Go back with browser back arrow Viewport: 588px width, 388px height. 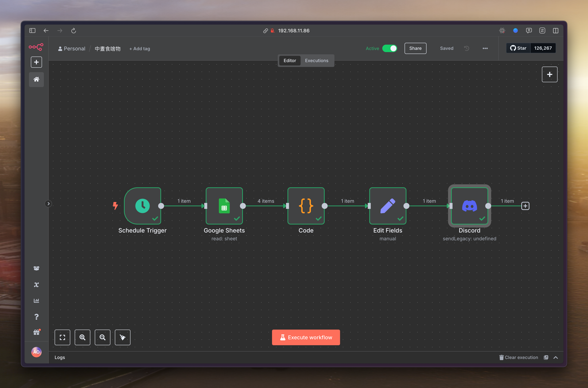coord(46,31)
